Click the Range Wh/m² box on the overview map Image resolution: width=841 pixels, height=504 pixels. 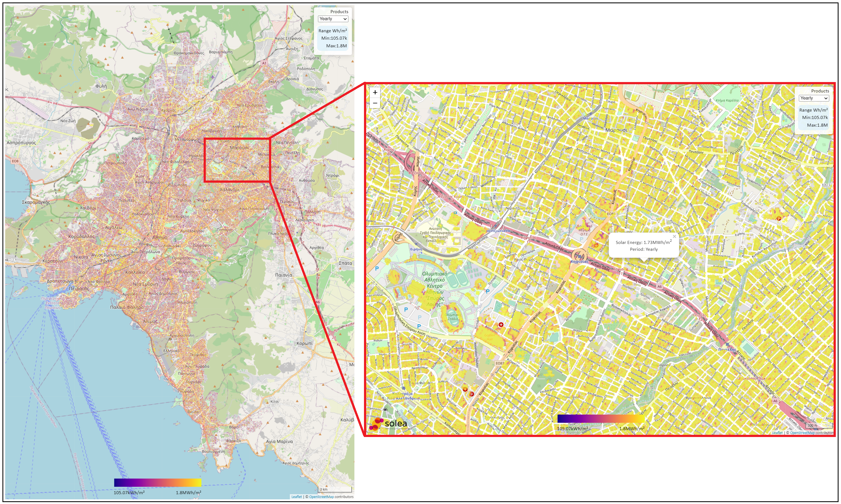(x=333, y=38)
